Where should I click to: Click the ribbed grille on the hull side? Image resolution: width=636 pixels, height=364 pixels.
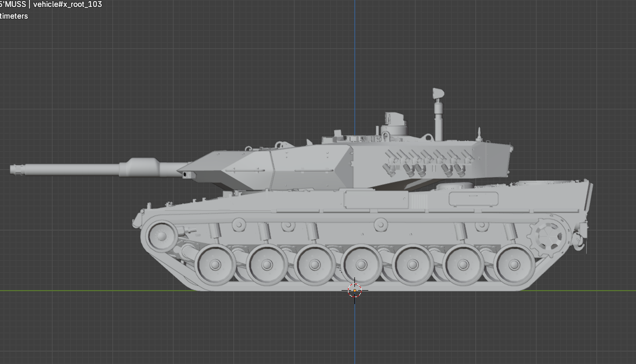[x=417, y=201]
